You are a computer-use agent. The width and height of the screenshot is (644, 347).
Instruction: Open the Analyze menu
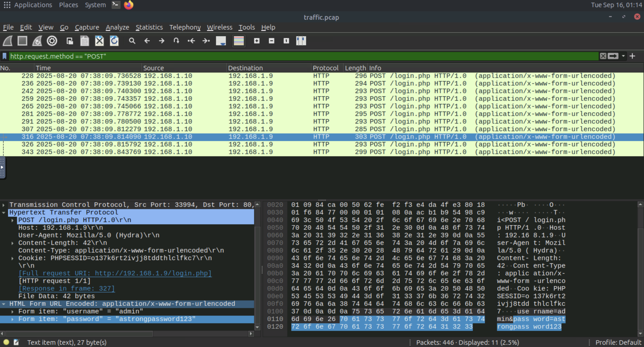(117, 27)
